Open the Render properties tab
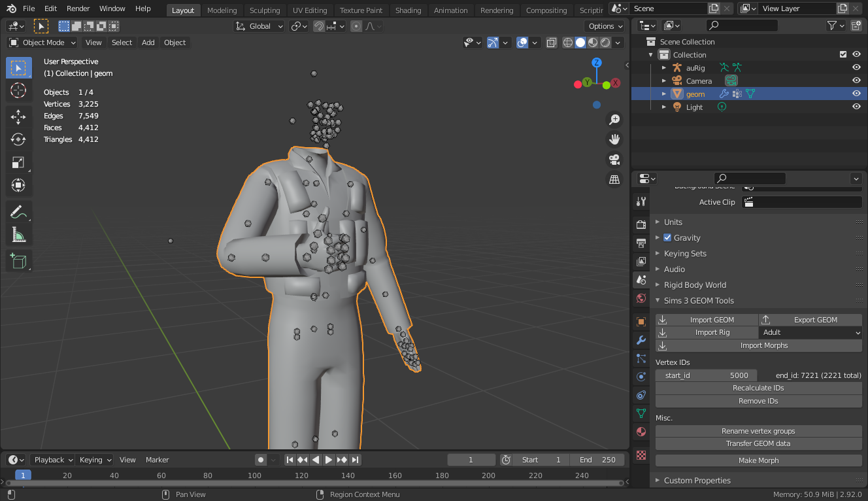868x501 pixels. [x=641, y=225]
